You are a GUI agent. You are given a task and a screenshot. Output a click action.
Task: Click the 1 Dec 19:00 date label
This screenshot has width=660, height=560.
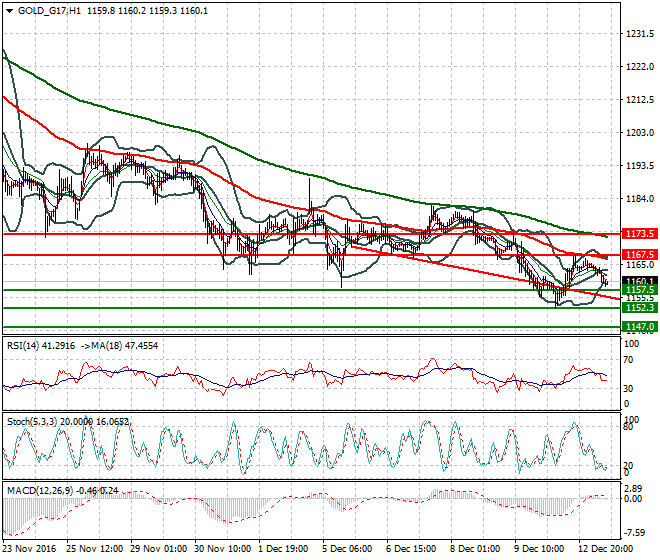tap(283, 549)
